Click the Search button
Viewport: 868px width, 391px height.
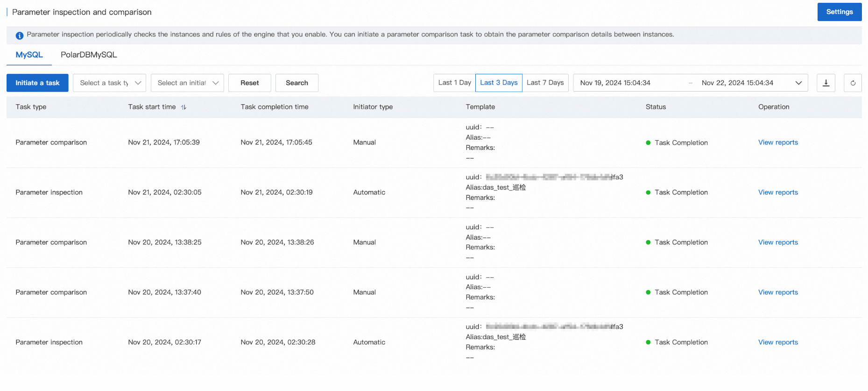coord(296,83)
